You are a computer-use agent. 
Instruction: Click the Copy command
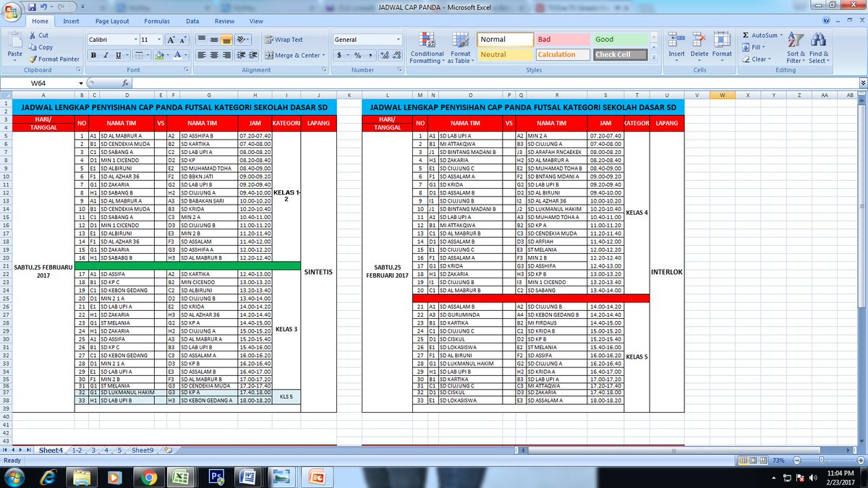click(40, 47)
